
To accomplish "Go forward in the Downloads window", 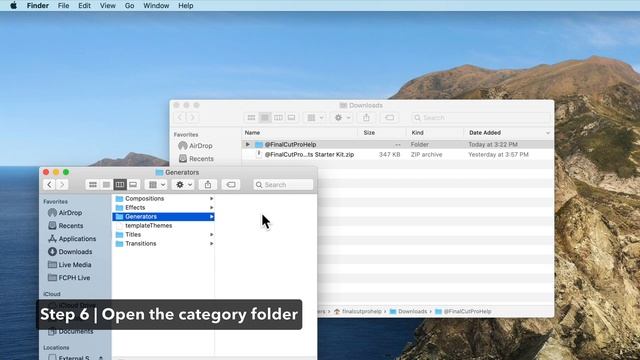I will [192, 118].
